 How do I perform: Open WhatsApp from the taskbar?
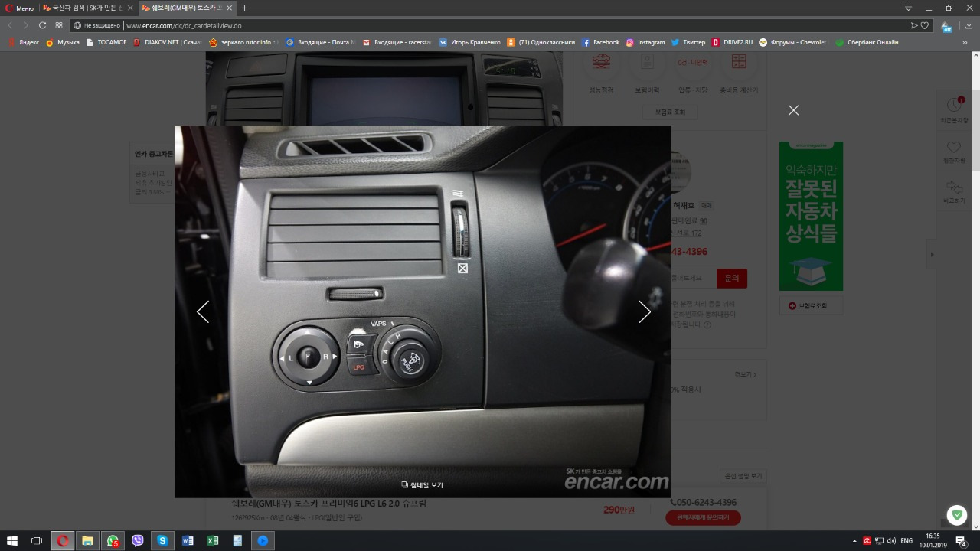click(x=113, y=540)
